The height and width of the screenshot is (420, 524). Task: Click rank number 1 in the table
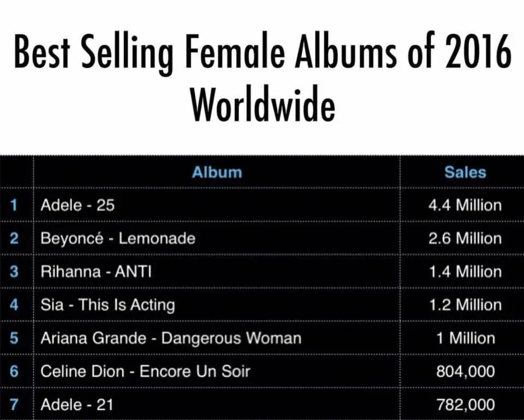click(14, 205)
